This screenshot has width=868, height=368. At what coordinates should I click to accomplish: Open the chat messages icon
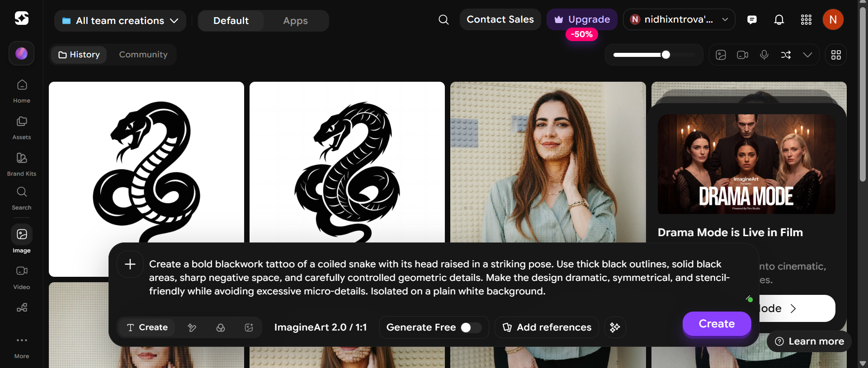752,19
